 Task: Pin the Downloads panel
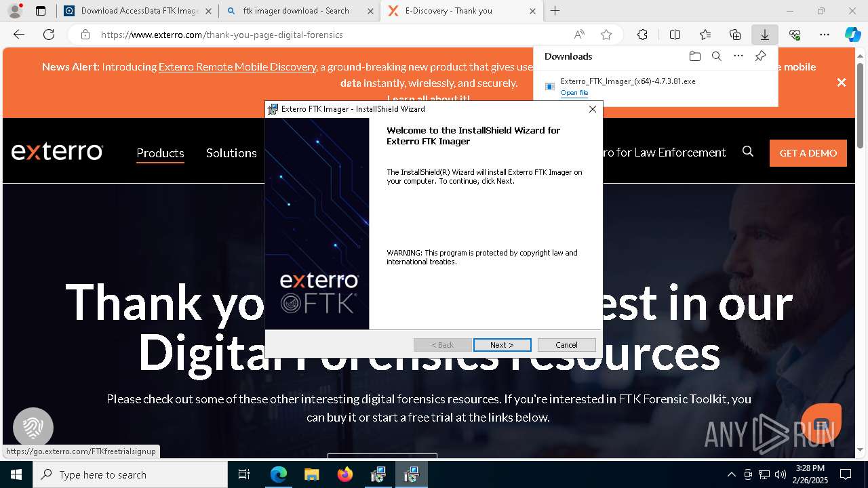pos(760,56)
